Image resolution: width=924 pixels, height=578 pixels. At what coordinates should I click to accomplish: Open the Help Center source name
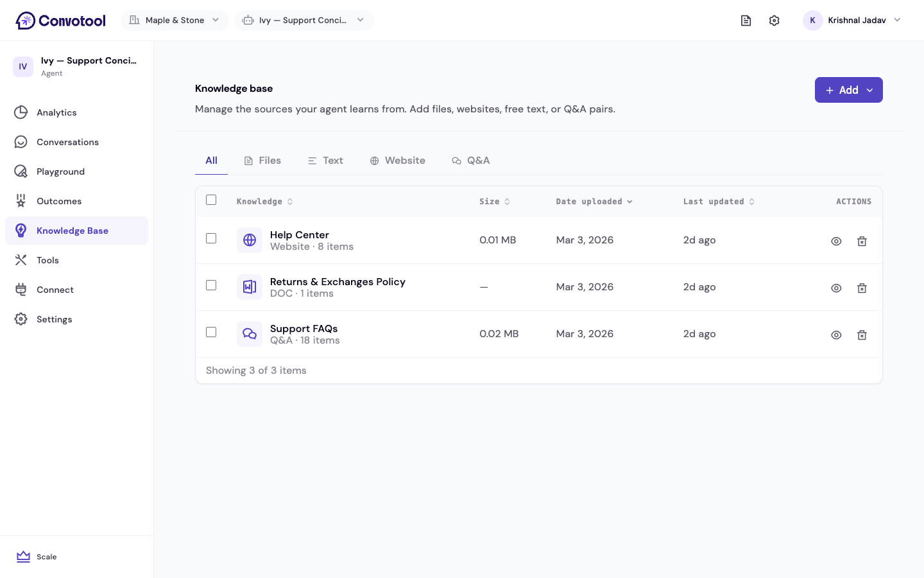point(300,235)
